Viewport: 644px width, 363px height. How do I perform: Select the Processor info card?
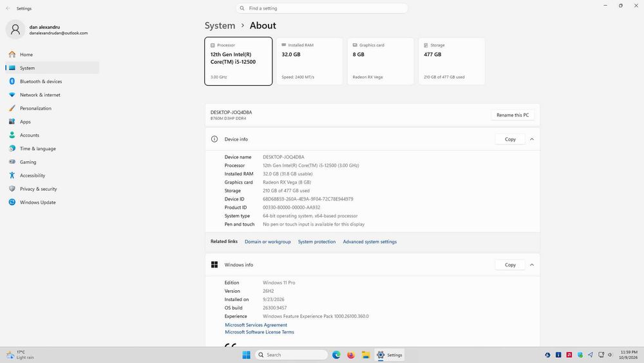(x=238, y=61)
